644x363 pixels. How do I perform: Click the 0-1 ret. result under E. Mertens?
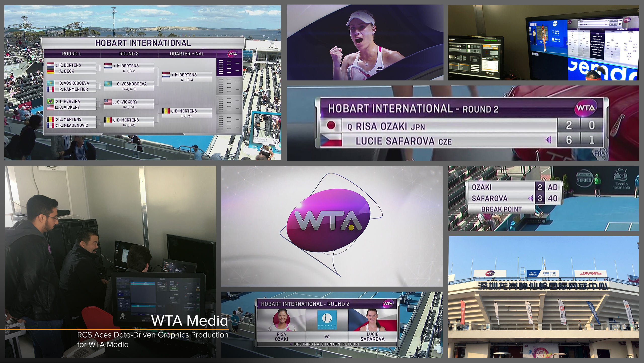point(187,116)
